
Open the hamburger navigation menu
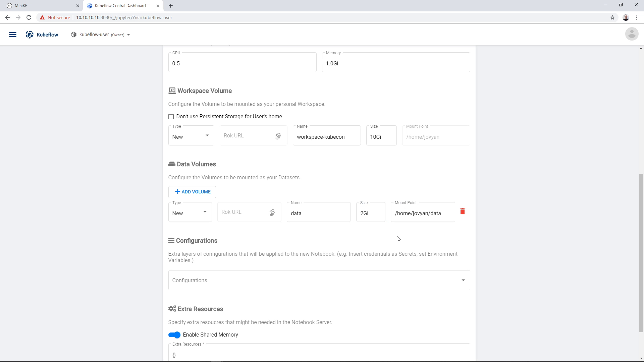coord(13,35)
